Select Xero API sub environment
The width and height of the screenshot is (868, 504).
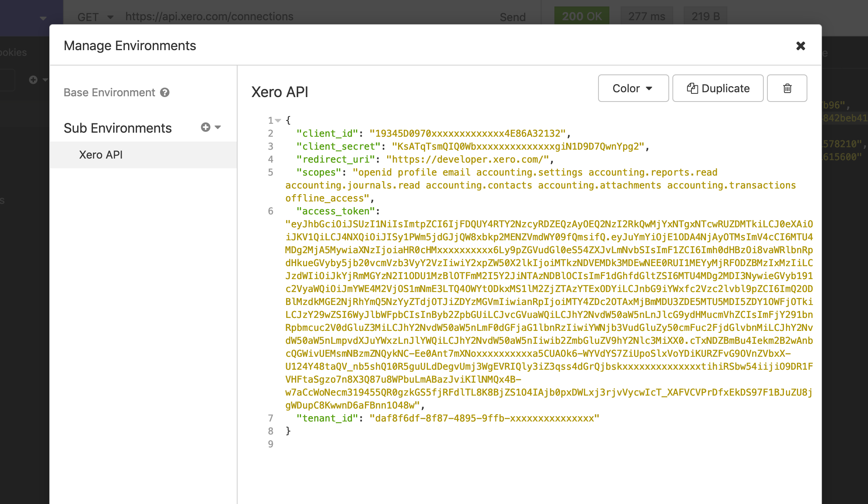click(x=143, y=155)
